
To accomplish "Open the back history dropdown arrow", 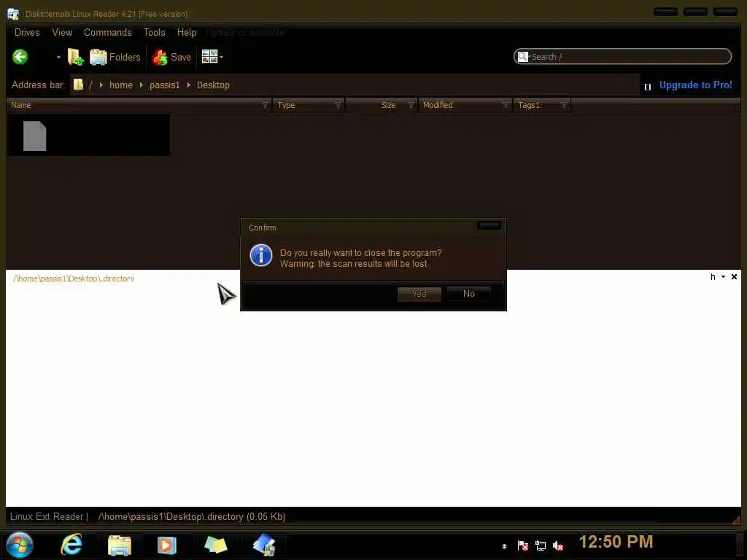I will coord(58,57).
